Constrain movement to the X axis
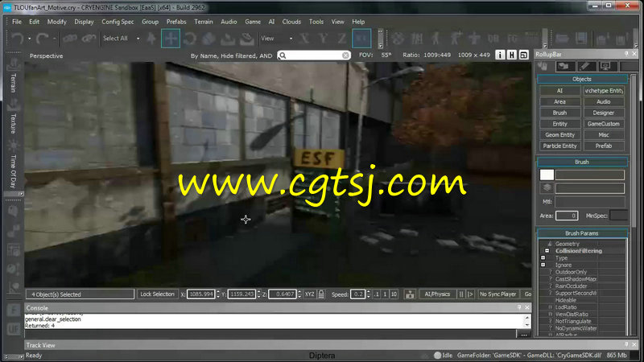This screenshot has width=644, height=362. 304,39
